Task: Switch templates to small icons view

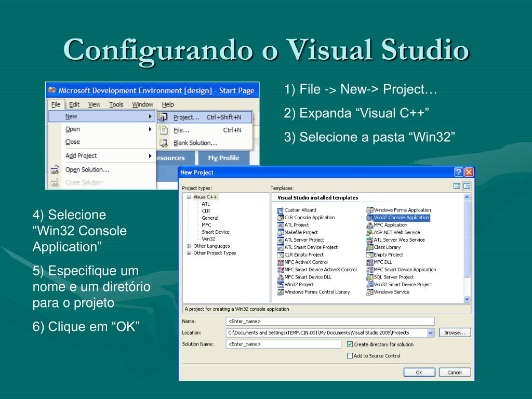Action: tap(467, 186)
